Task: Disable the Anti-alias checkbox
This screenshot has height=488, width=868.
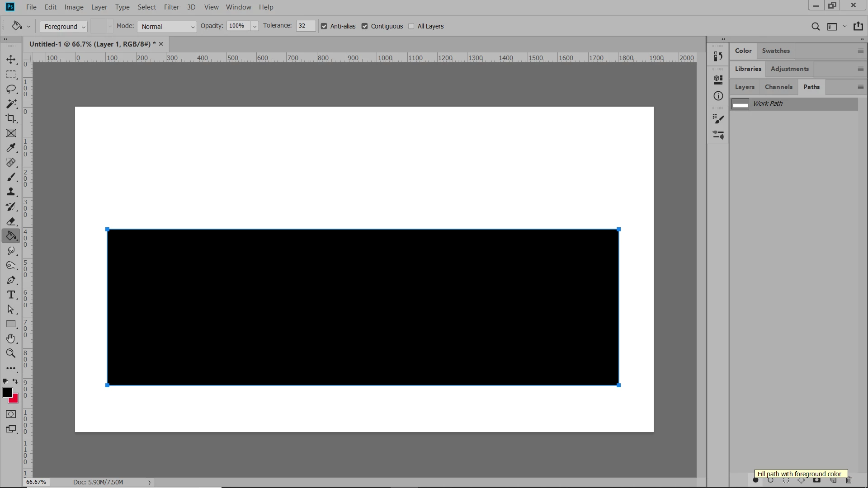Action: click(324, 26)
